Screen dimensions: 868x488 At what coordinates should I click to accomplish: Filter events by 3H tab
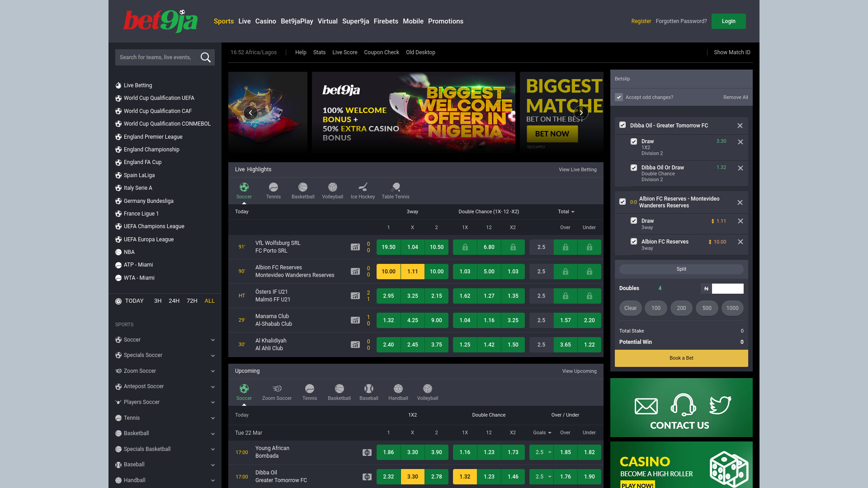pyautogui.click(x=158, y=301)
